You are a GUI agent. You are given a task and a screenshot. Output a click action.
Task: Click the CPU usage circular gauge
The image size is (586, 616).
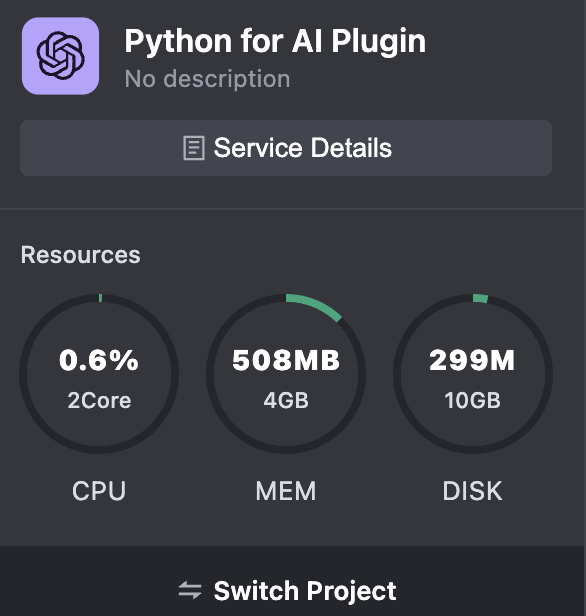pyautogui.click(x=99, y=374)
